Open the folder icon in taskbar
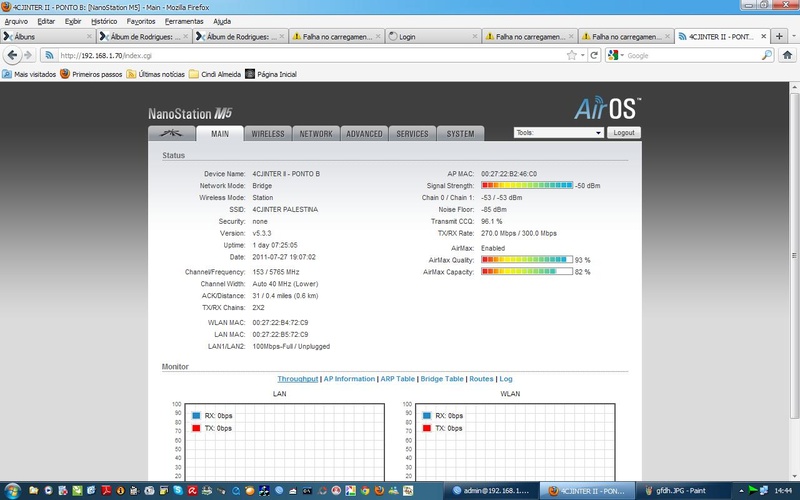Image resolution: width=800 pixels, height=500 pixels. click(x=34, y=490)
